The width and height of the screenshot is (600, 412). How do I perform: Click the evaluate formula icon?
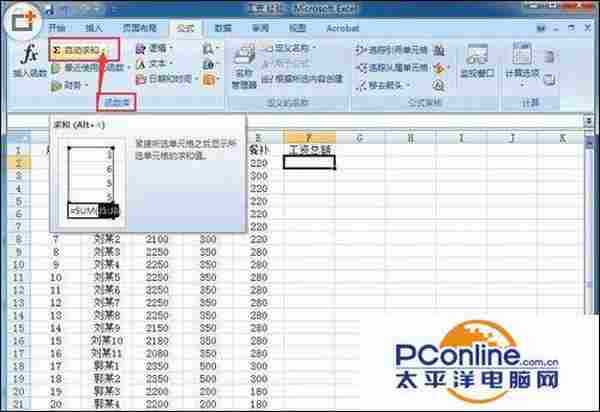[439, 85]
